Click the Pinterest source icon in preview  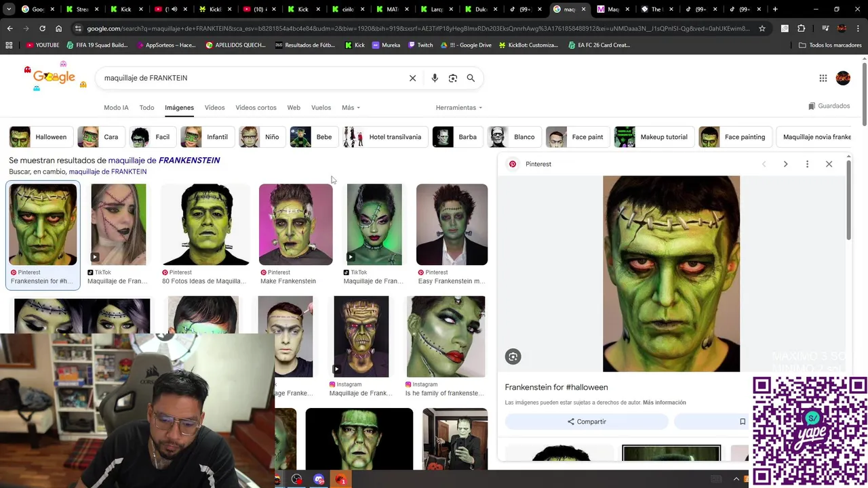513,164
